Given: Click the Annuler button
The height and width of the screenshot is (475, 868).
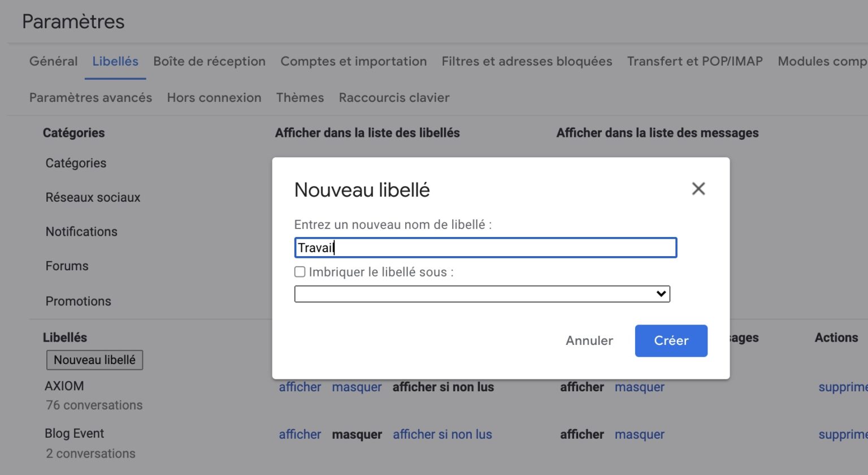Looking at the screenshot, I should click(x=589, y=340).
